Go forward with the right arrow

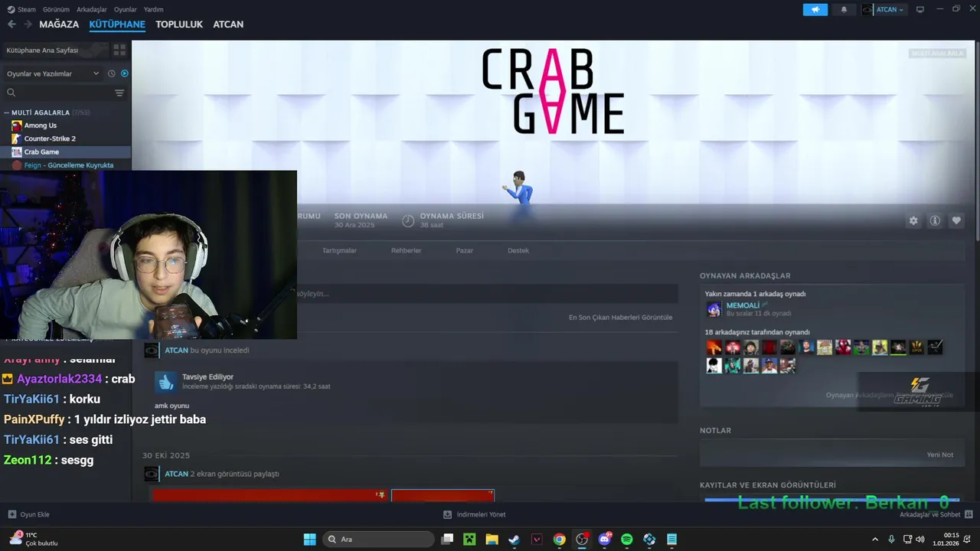(28, 24)
